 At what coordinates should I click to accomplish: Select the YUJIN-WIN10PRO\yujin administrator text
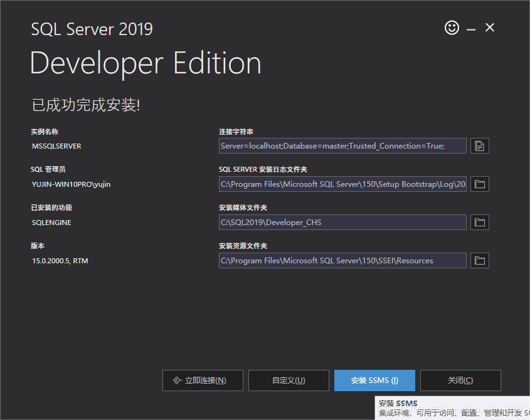71,184
